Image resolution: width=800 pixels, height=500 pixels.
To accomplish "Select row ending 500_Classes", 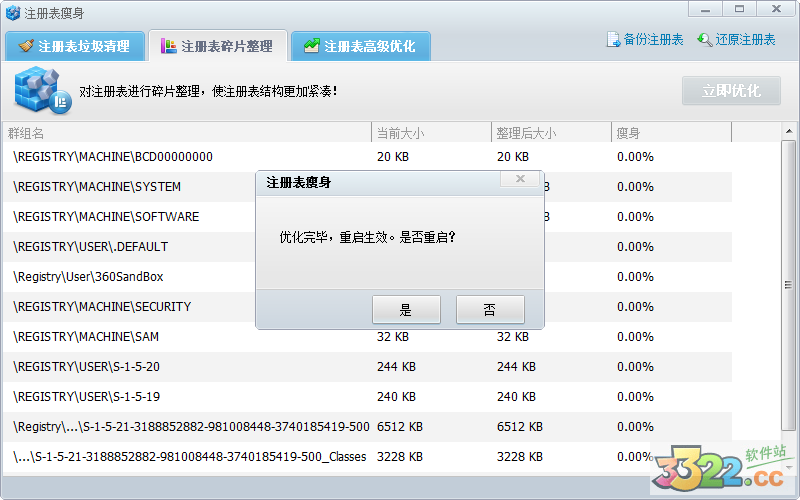I will pyautogui.click(x=367, y=457).
